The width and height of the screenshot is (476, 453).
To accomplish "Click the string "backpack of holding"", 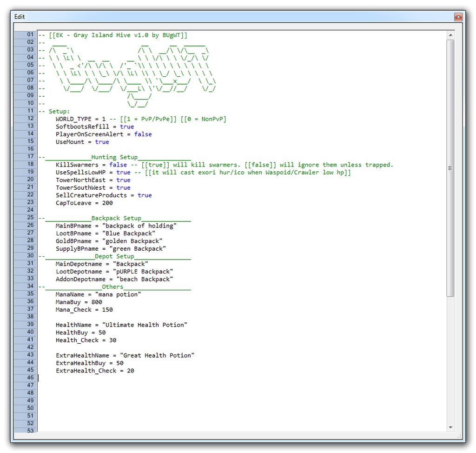I will 139,226.
